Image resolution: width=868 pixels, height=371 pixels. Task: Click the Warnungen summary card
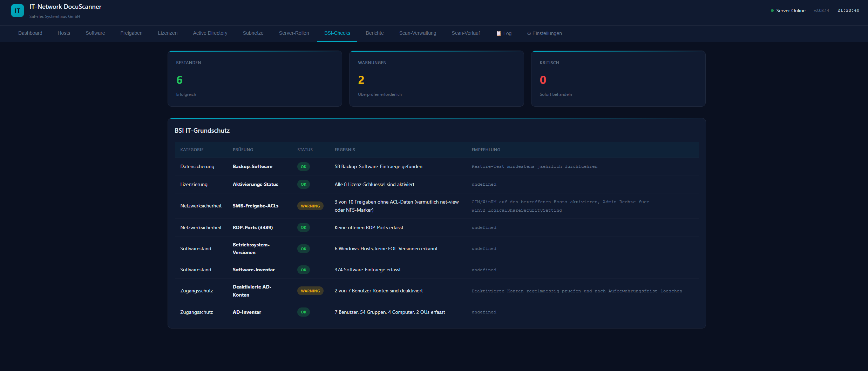pos(436,79)
